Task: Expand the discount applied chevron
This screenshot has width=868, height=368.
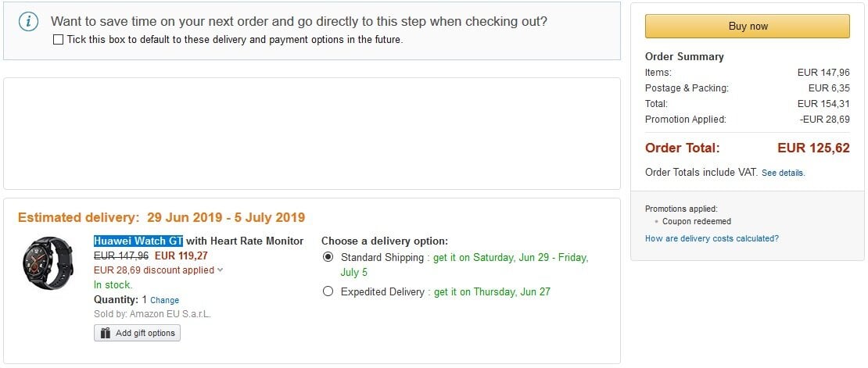Action: (x=221, y=270)
